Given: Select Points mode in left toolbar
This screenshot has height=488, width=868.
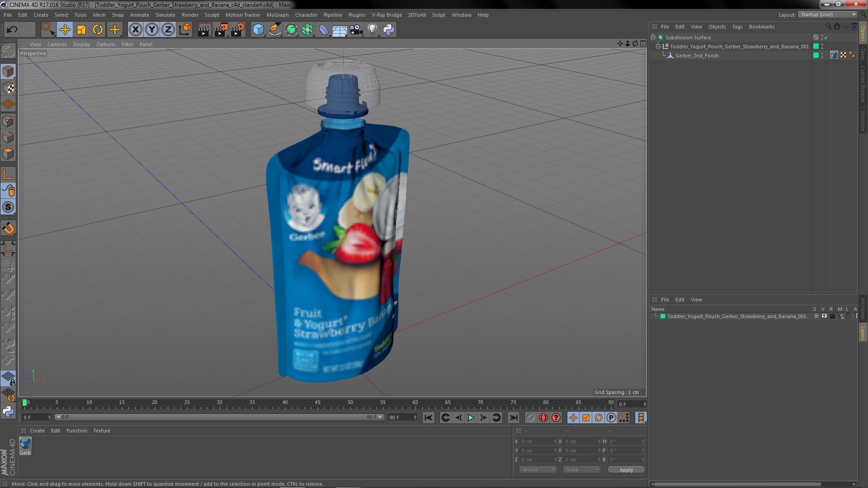Looking at the screenshot, I should point(8,121).
